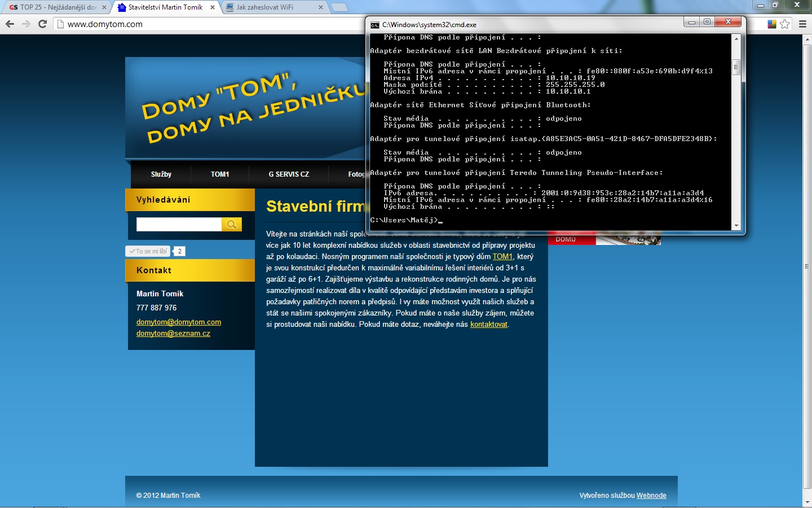This screenshot has height=508, width=812.
Task: Follow the kontaktovat link in the text
Action: pyautogui.click(x=489, y=325)
